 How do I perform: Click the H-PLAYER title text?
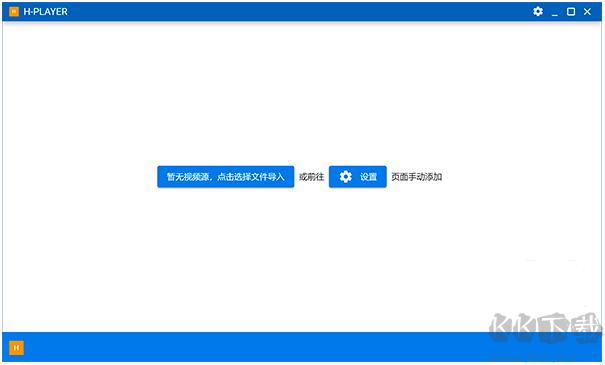coord(46,12)
